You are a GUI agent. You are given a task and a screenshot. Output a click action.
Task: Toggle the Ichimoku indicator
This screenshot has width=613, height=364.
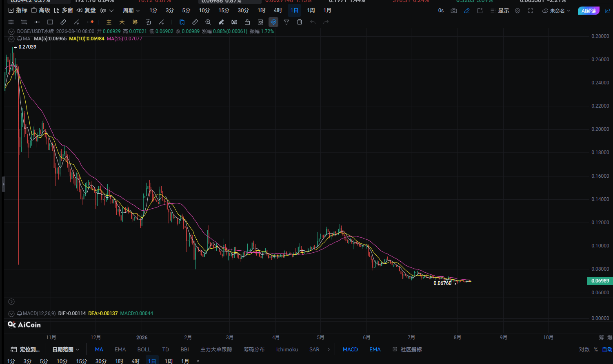tap(287, 349)
